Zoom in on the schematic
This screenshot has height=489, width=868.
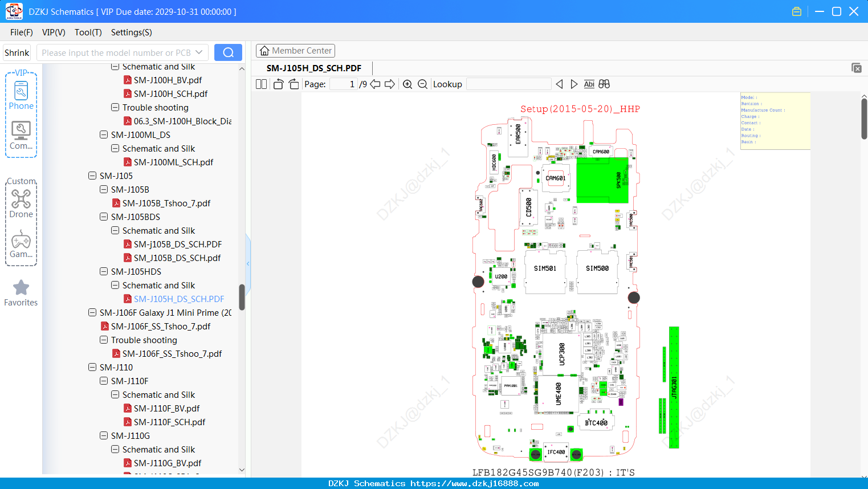click(x=407, y=84)
